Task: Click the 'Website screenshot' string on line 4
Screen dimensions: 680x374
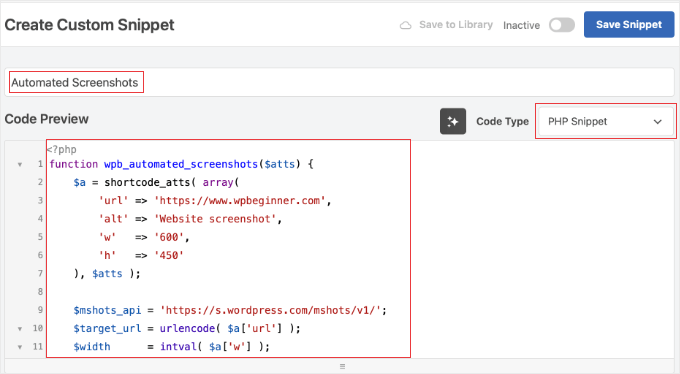Action: tap(216, 219)
